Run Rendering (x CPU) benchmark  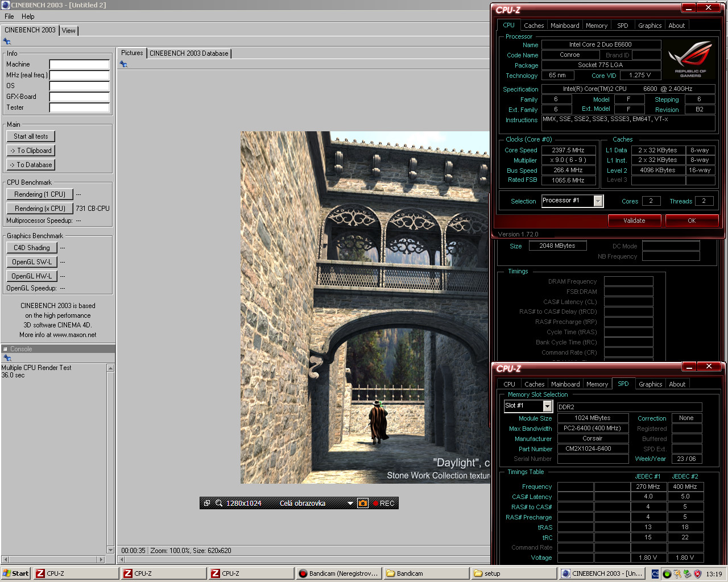tap(40, 209)
